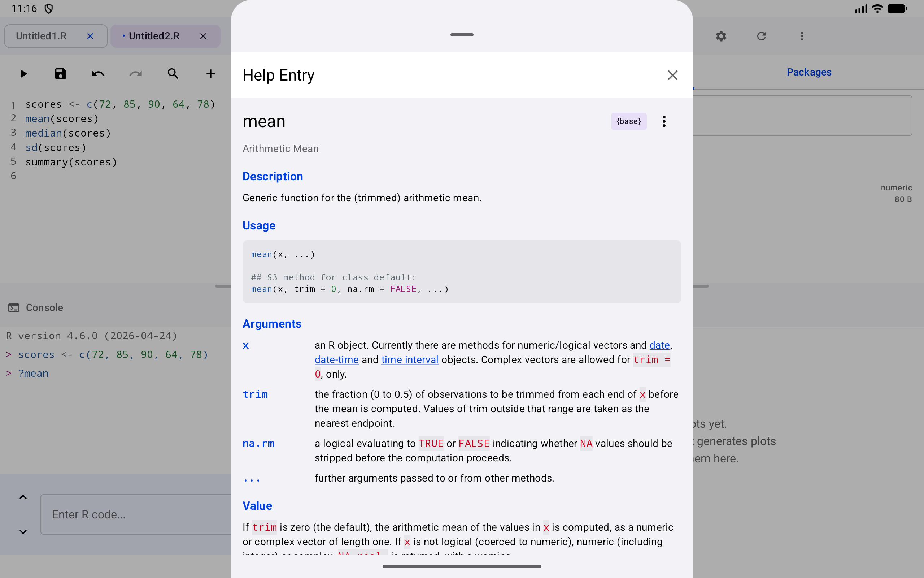Open the date link in Arguments
924x578 pixels.
pos(659,345)
